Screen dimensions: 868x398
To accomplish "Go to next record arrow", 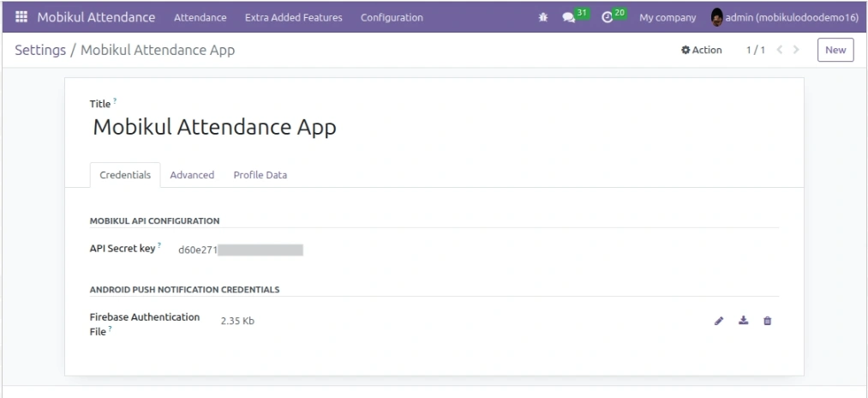I will (x=796, y=50).
